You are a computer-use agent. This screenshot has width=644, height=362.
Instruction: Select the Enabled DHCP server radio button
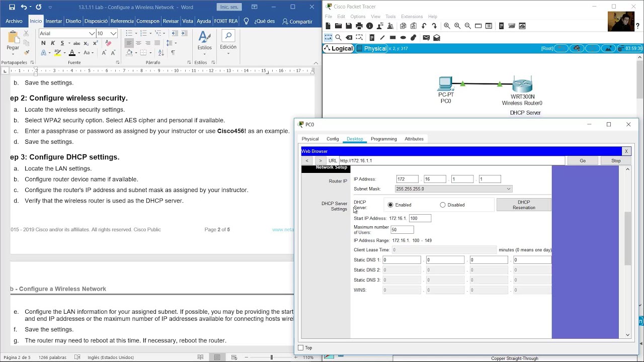coord(390,205)
